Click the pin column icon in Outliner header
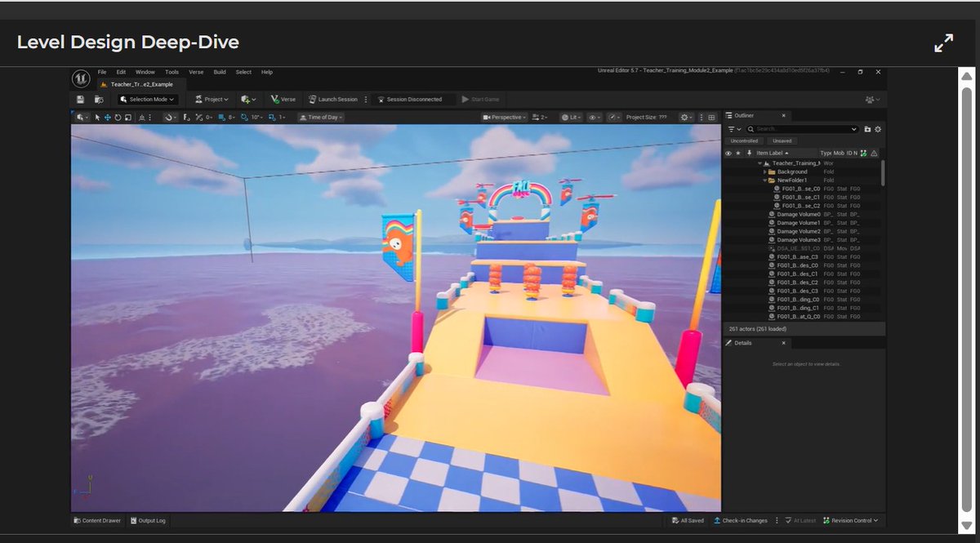This screenshot has width=980, height=543. point(749,153)
